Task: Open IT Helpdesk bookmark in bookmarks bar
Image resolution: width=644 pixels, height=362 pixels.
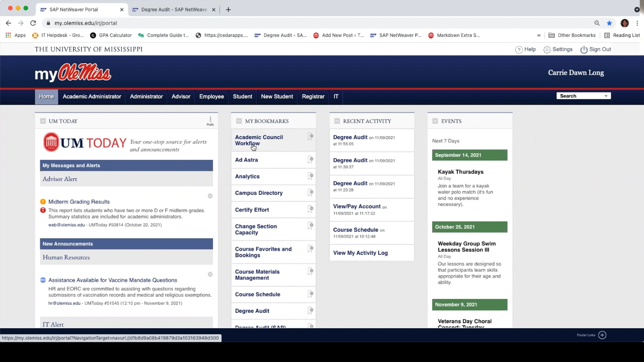Action: click(x=58, y=35)
